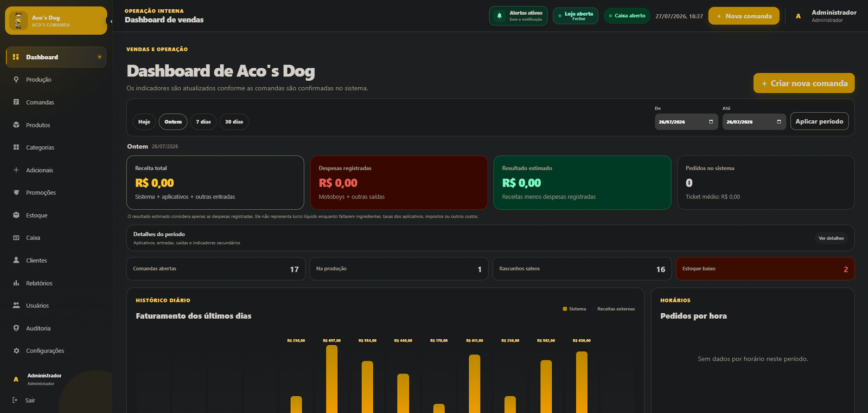The width and height of the screenshot is (868, 413).
Task: Open calendar picker in De date field
Action: 711,121
